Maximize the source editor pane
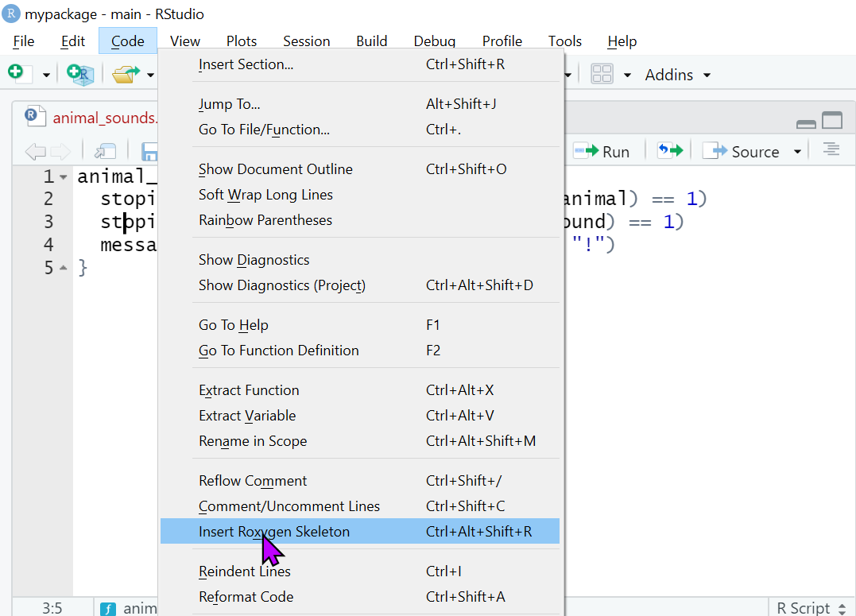The height and width of the screenshot is (616, 856). 832,121
